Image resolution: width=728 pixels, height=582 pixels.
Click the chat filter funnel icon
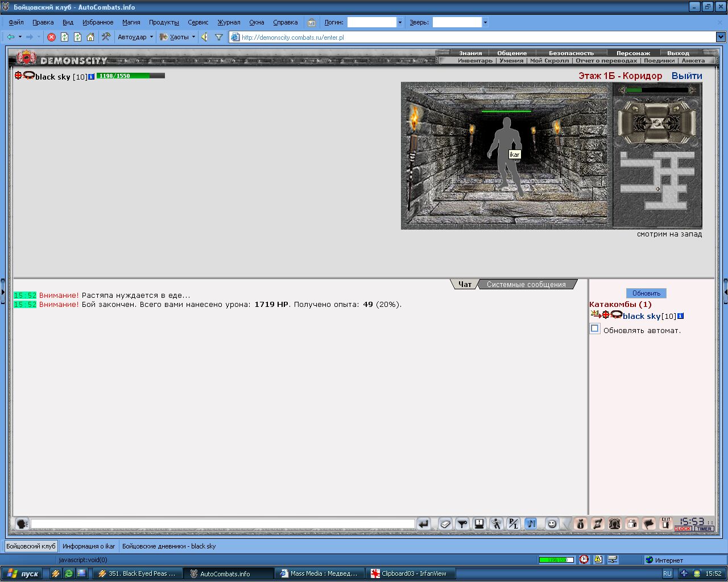462,524
